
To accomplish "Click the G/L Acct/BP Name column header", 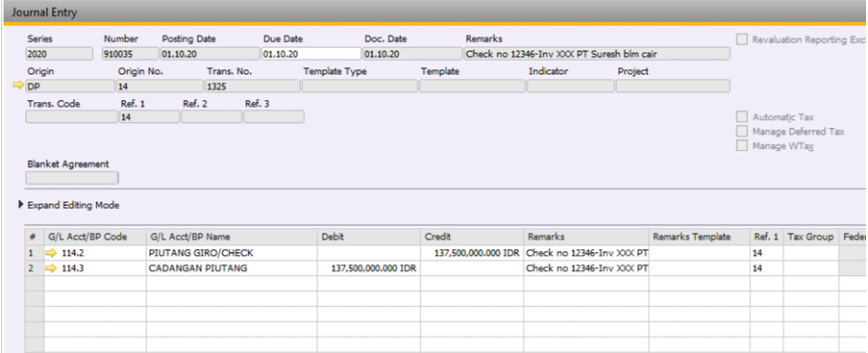I will [x=232, y=237].
